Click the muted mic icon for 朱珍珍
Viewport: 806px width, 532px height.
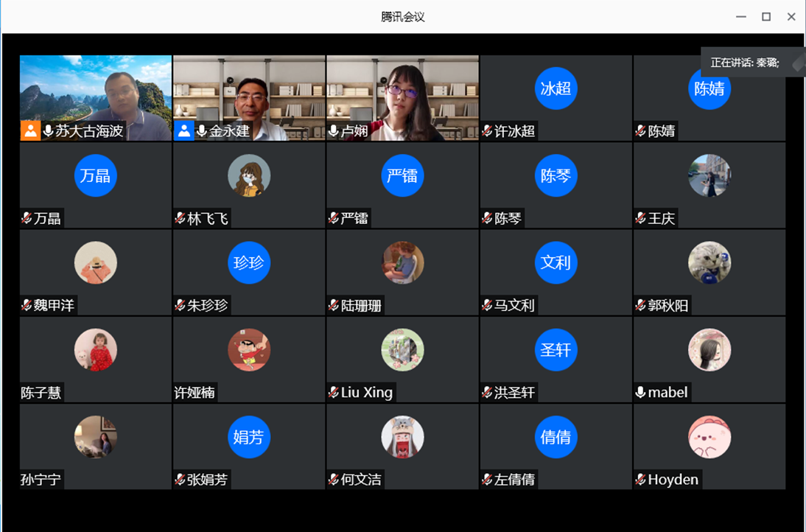[180, 305]
